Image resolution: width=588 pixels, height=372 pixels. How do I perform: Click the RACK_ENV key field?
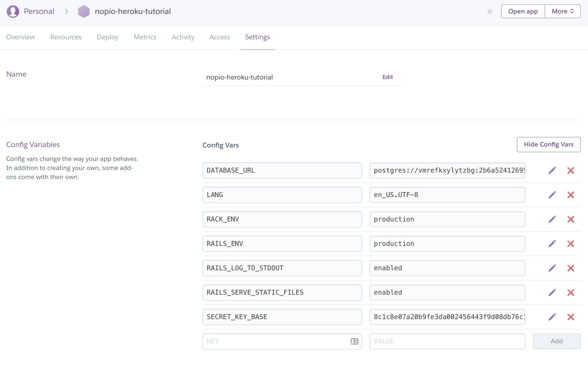pos(282,219)
